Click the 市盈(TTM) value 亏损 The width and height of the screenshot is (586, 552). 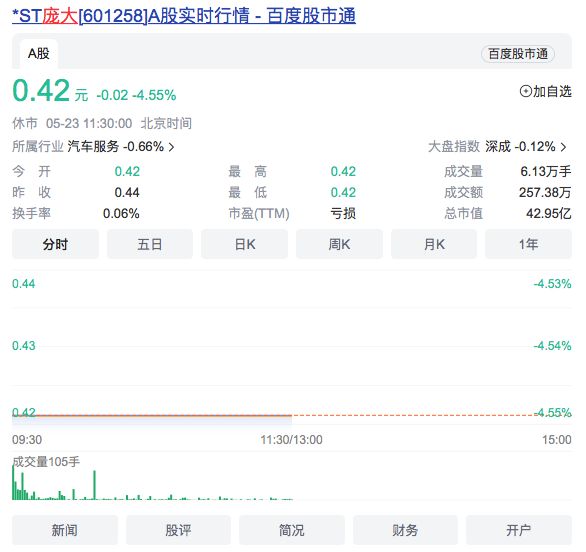point(343,213)
